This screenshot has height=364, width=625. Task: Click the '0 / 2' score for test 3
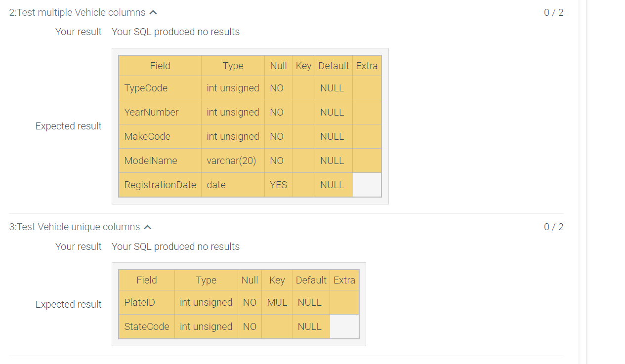(x=553, y=227)
